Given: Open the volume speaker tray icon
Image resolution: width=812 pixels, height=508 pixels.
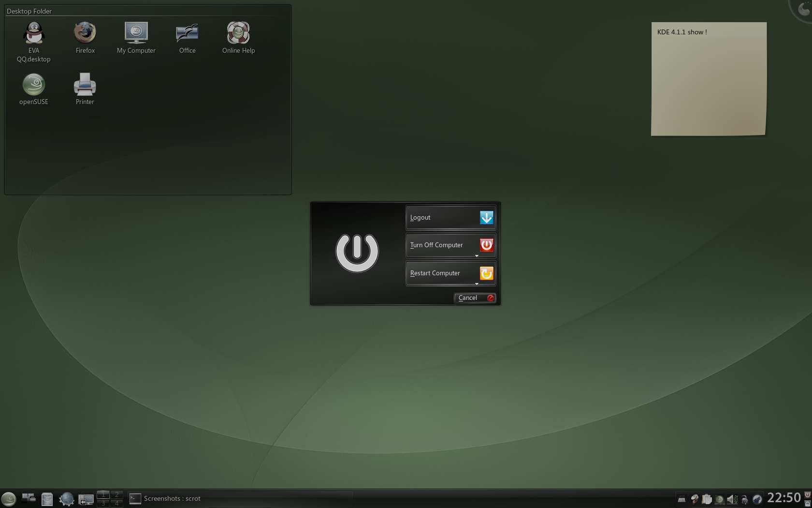Looking at the screenshot, I should point(732,499).
